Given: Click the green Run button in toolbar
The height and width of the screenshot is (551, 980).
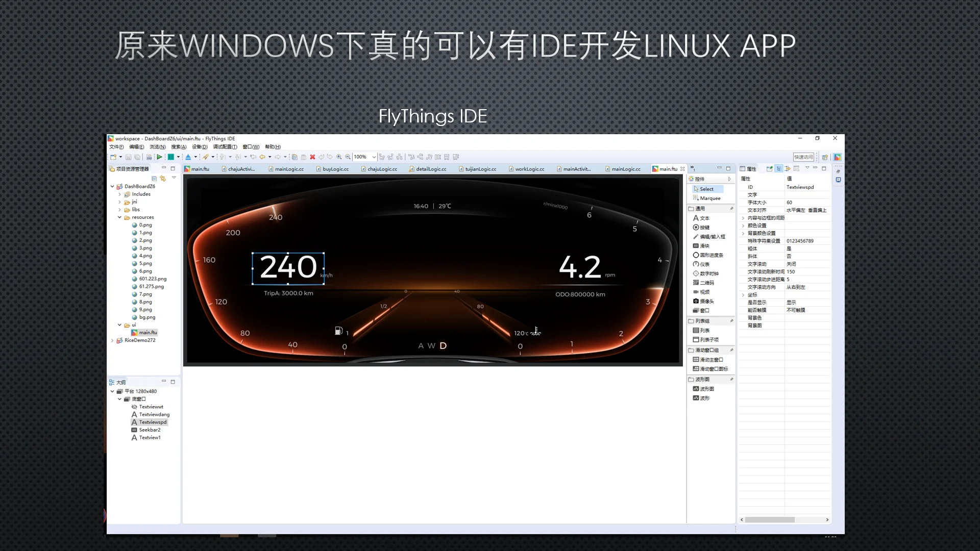Looking at the screenshot, I should point(159,157).
